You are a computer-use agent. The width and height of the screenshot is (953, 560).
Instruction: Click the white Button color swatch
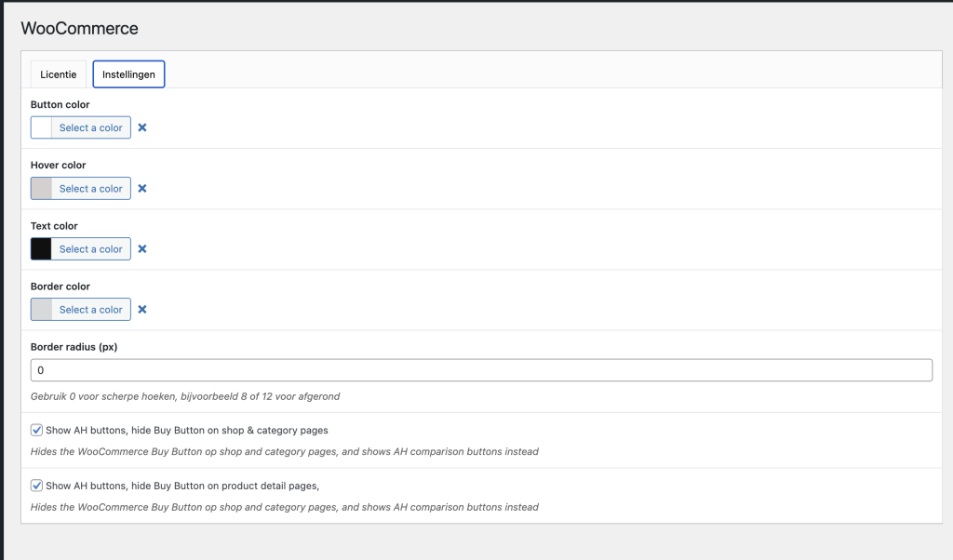click(42, 127)
